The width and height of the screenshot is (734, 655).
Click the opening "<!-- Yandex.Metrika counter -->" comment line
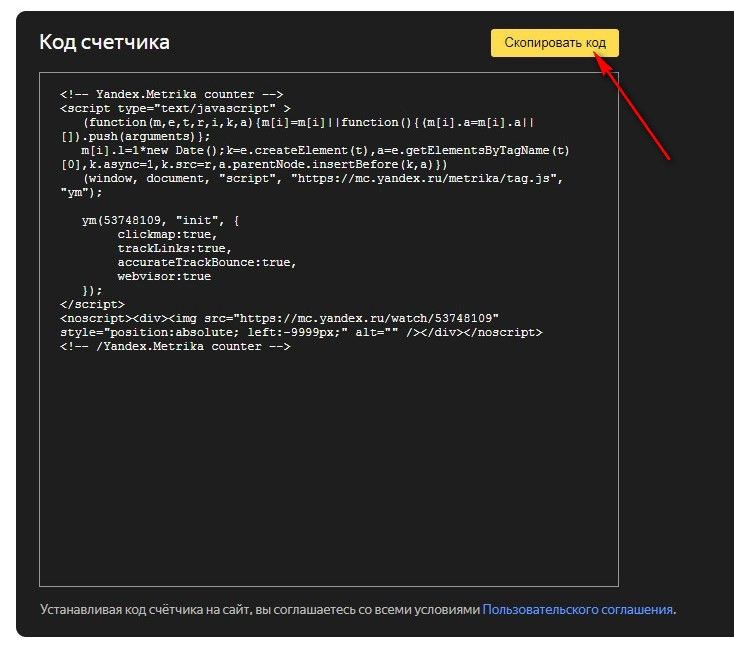(171, 94)
